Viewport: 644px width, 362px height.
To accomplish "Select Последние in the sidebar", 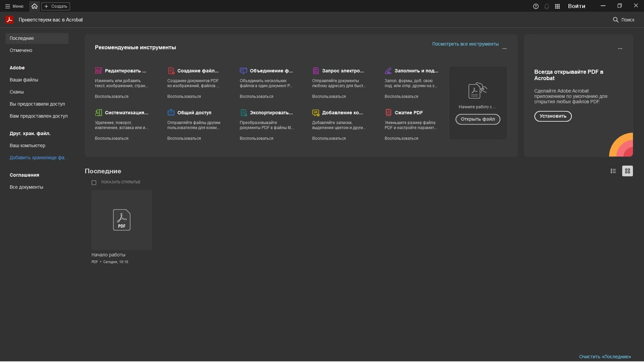I will point(37,39).
